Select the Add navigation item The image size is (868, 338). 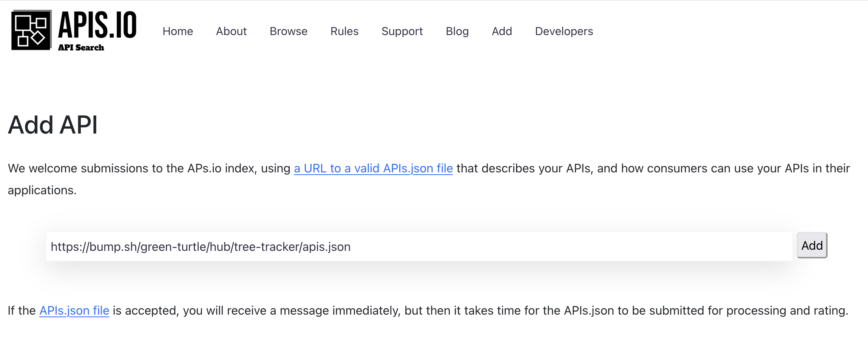(502, 31)
